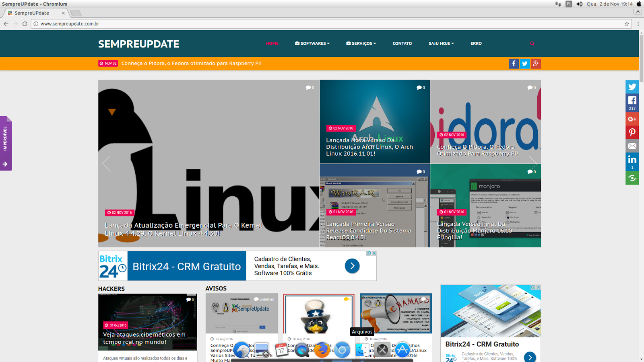Screen dimensions: 644x362
Task: Click the SEMPREUPDATE site logo
Action: coord(139,44)
